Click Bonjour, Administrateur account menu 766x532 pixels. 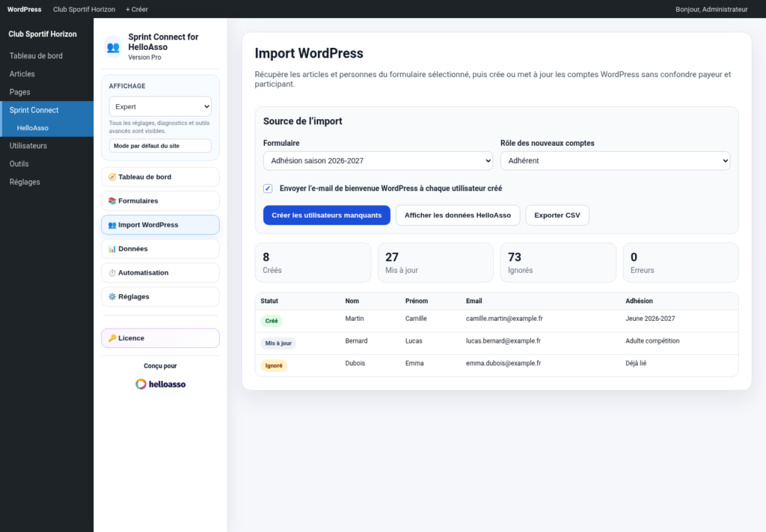711,9
